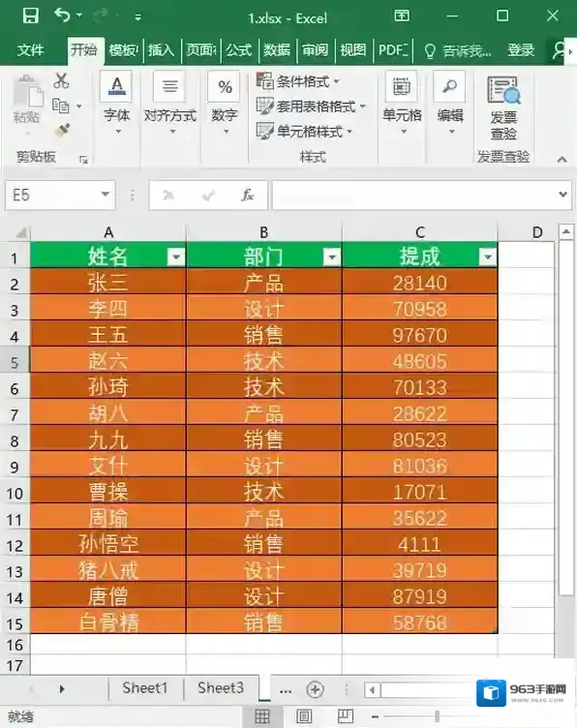Switch to Normal view icon
577x728 pixels.
tap(262, 716)
